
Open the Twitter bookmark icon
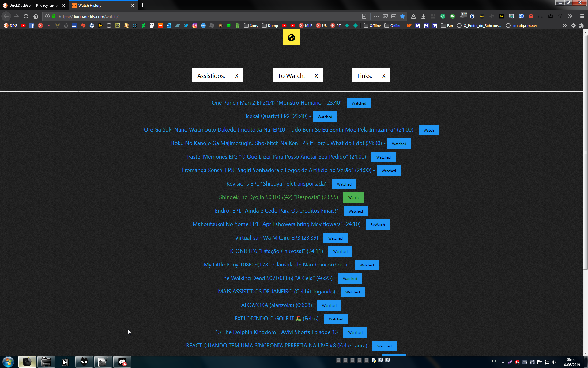tap(186, 25)
